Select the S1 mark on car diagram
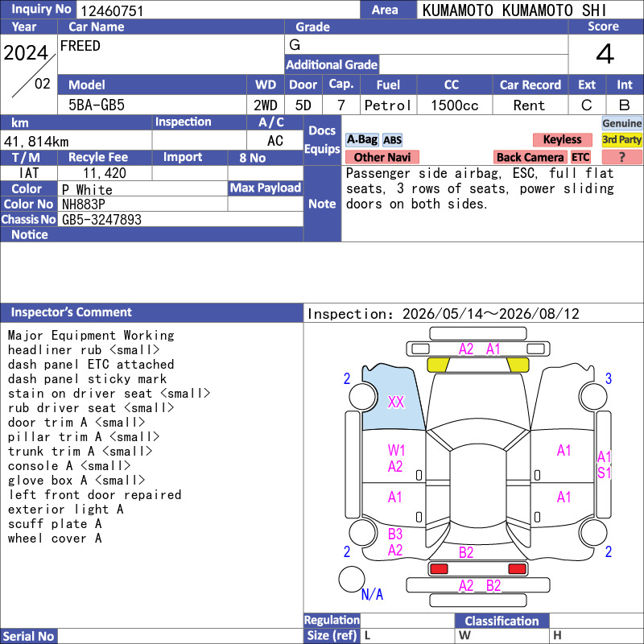Viewport: 644px width, 644px height. tap(605, 473)
